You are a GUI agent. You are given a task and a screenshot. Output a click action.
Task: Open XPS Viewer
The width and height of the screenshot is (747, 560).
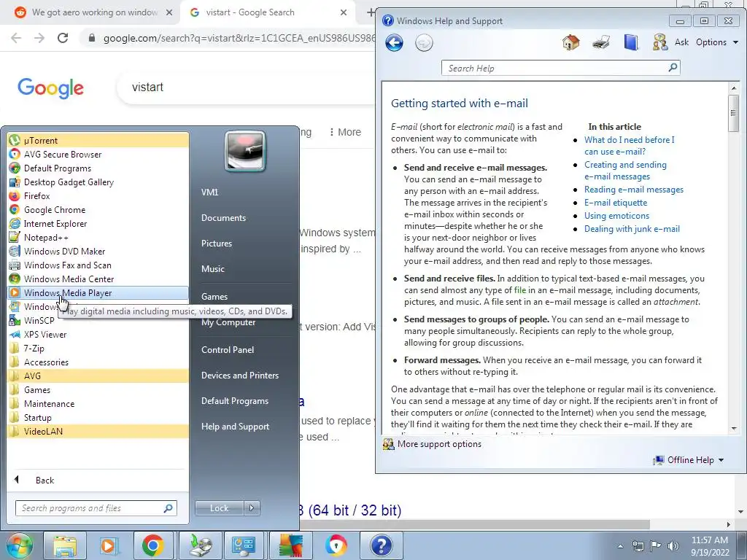(98, 334)
